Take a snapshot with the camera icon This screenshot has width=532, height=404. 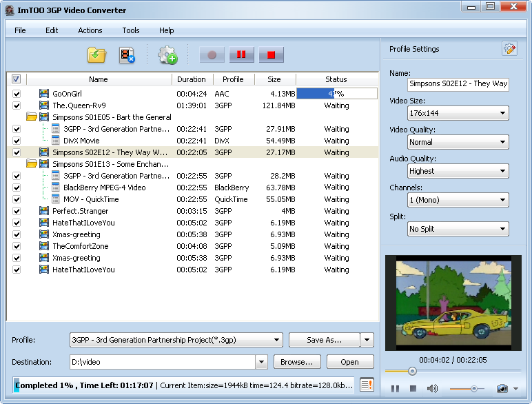coord(502,388)
